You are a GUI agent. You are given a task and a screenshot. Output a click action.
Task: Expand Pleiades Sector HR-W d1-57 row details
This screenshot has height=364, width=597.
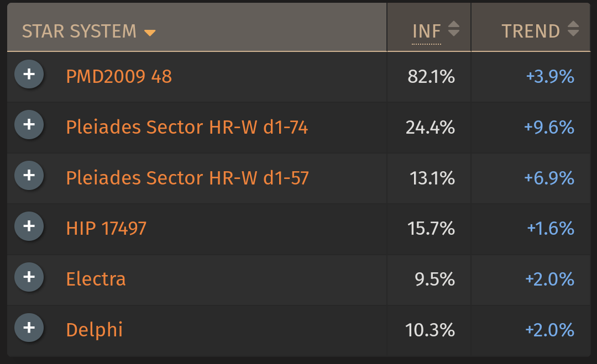click(x=29, y=175)
